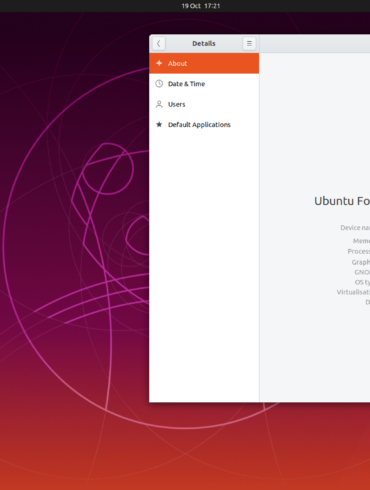Image resolution: width=370 pixels, height=490 pixels.
Task: Click the star icon beside Default Applications
Action: point(159,125)
